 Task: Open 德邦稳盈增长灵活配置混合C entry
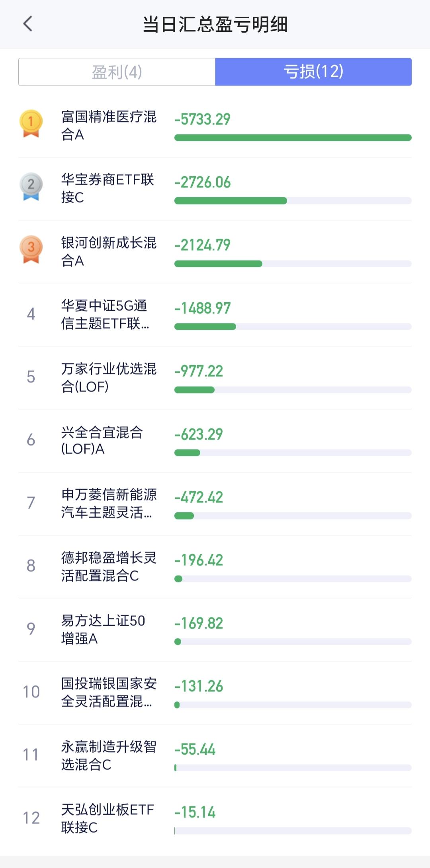(x=215, y=566)
